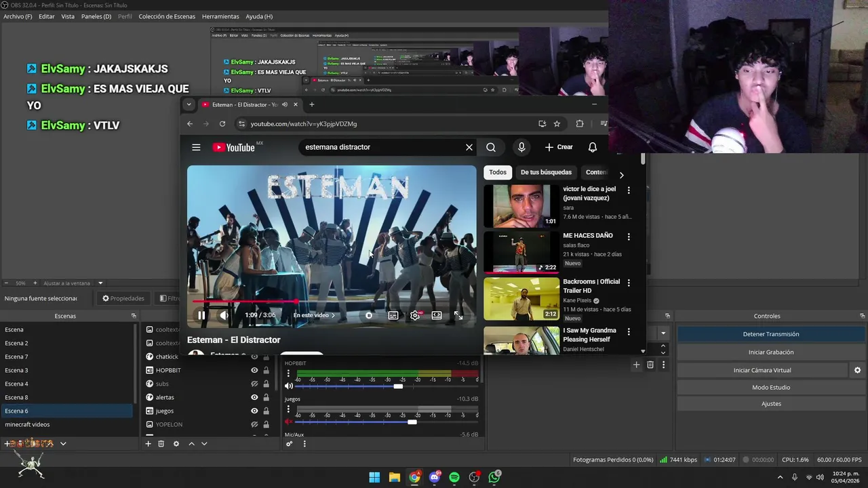The width and height of the screenshot is (868, 488).
Task: Unmute the juegos audio channel
Action: (x=289, y=422)
